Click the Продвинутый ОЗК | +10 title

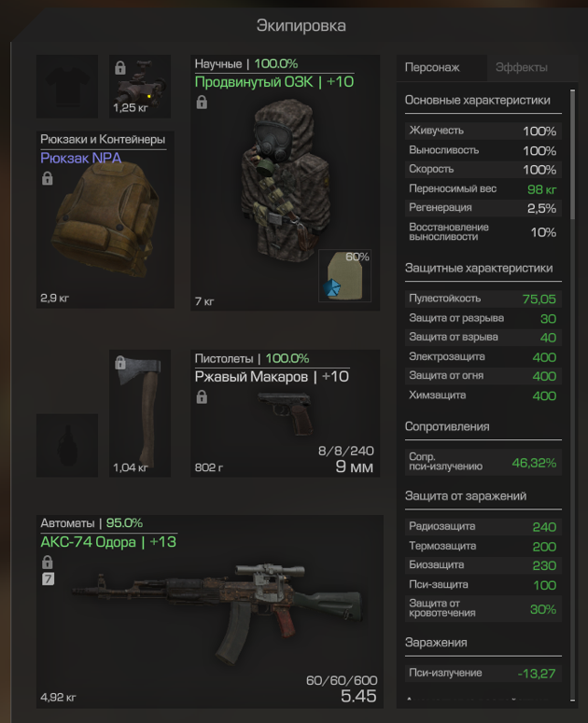point(274,82)
